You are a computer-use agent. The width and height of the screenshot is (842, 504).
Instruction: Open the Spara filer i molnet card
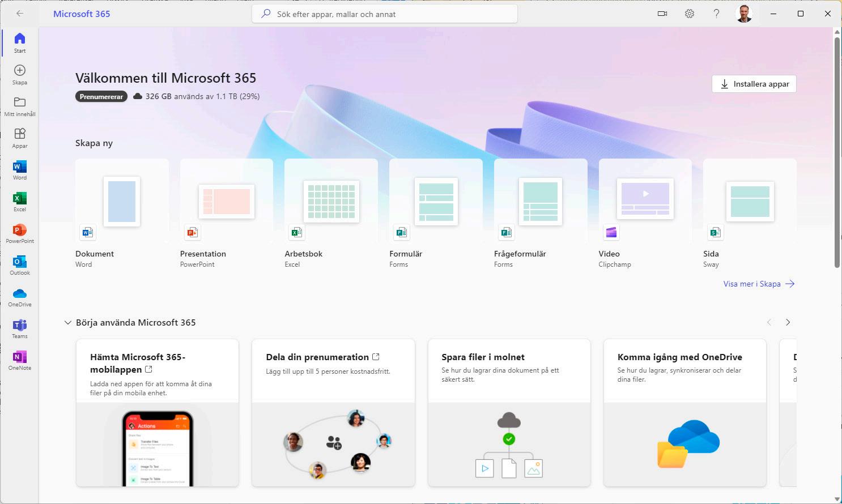[509, 413]
